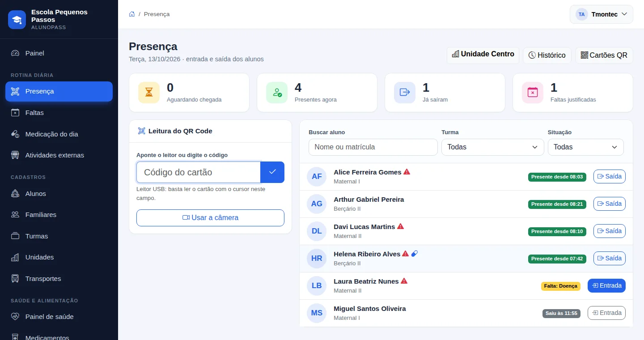Open Painel de saúde sidebar item
Viewport: 644px width, 340px height.
pyautogui.click(x=59, y=317)
